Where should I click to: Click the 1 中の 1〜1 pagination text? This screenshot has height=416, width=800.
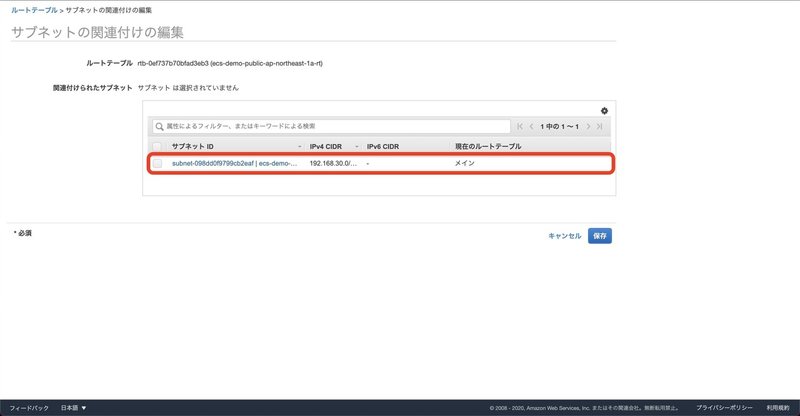559,126
